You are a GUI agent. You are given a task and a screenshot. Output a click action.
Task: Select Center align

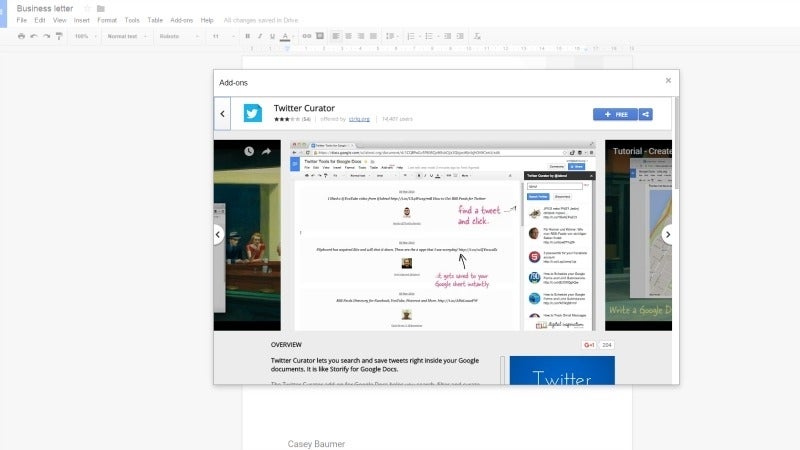click(x=348, y=36)
